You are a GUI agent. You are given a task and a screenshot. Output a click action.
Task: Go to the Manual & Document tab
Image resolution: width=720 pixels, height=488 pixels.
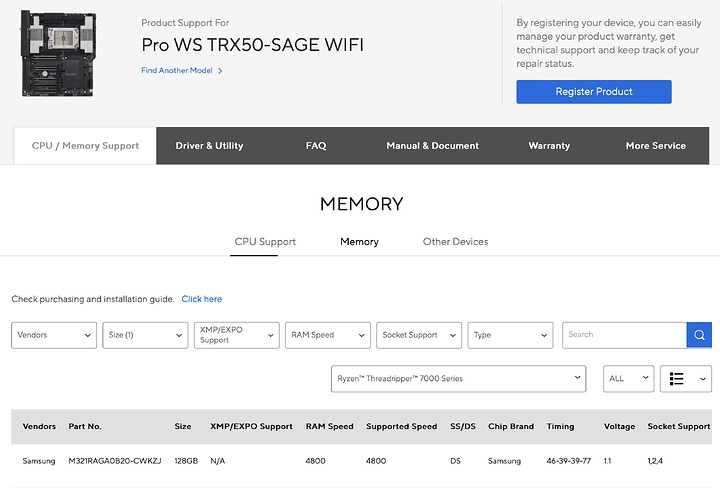(432, 146)
